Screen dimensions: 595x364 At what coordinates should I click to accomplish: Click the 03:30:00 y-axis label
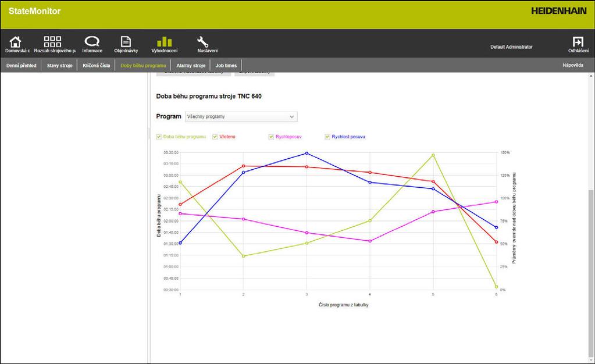pos(171,152)
